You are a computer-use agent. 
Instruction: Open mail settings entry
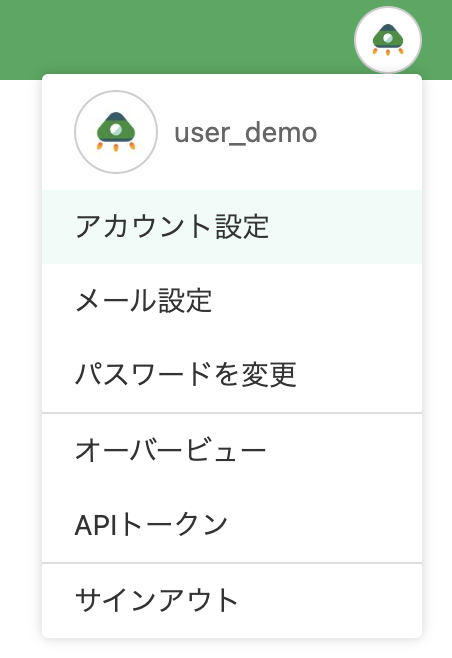(232, 300)
